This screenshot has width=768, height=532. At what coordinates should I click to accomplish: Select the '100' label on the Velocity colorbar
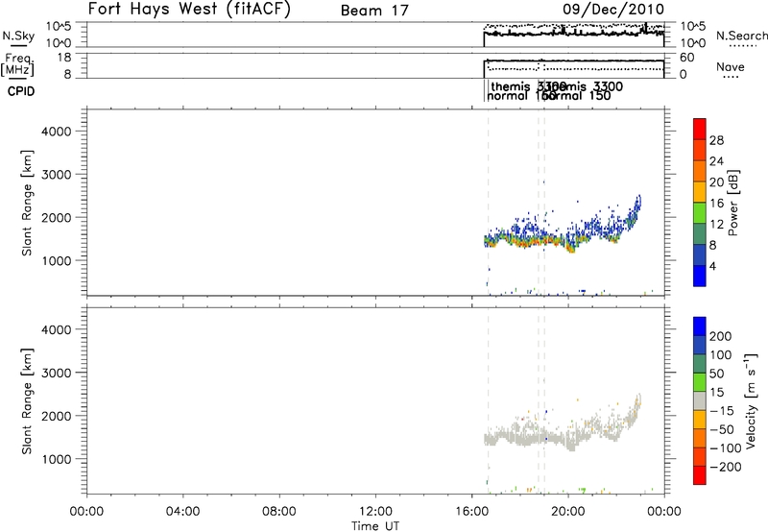(721, 355)
